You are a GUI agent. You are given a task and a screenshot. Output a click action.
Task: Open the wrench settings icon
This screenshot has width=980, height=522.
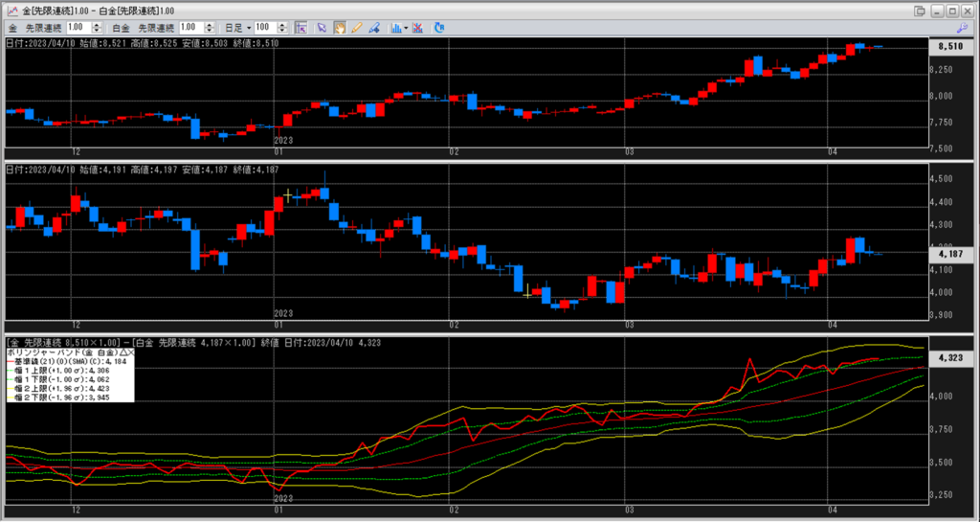(x=962, y=28)
